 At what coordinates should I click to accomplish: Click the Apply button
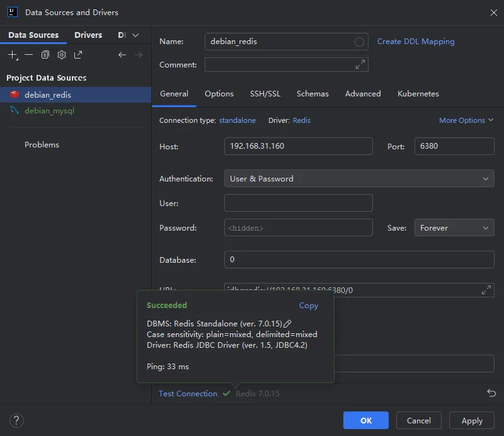tap(472, 420)
